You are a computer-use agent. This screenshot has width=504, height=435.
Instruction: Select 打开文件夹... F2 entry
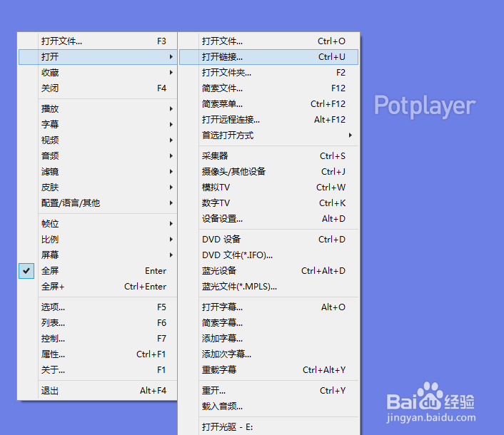pyautogui.click(x=268, y=73)
